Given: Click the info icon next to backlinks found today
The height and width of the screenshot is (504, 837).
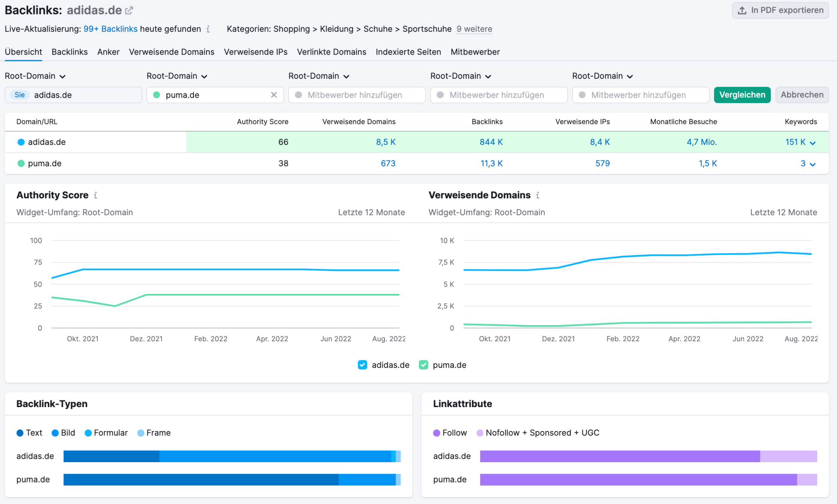Looking at the screenshot, I should click(208, 29).
